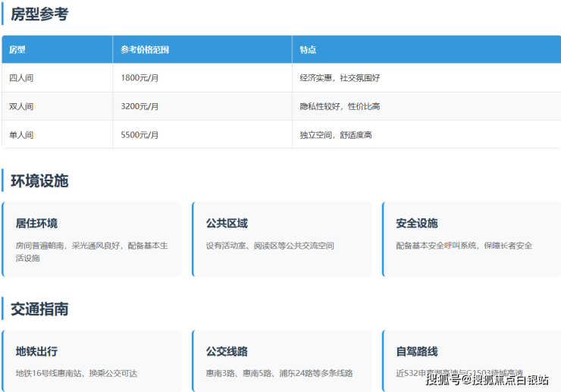Viewport: 561px width, 392px height.
Task: Click the 独立空间，舒适度高 feature cell
Action: [336, 135]
